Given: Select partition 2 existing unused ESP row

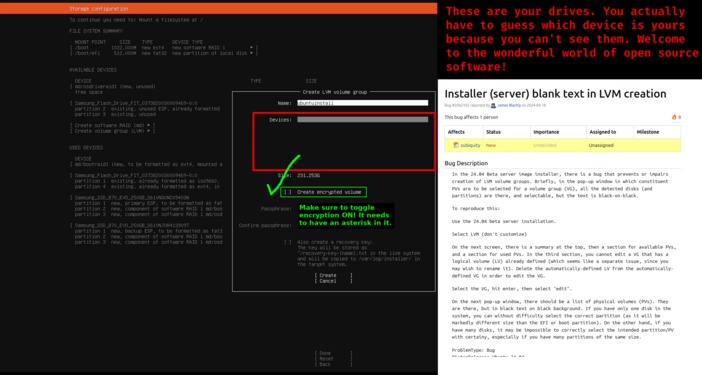Looking at the screenshot, I should tap(147, 109).
